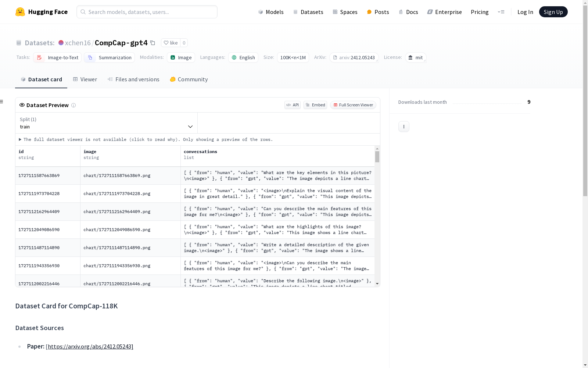Click the 100K<n<1M size tag
The width and height of the screenshot is (588, 368).
tap(293, 57)
